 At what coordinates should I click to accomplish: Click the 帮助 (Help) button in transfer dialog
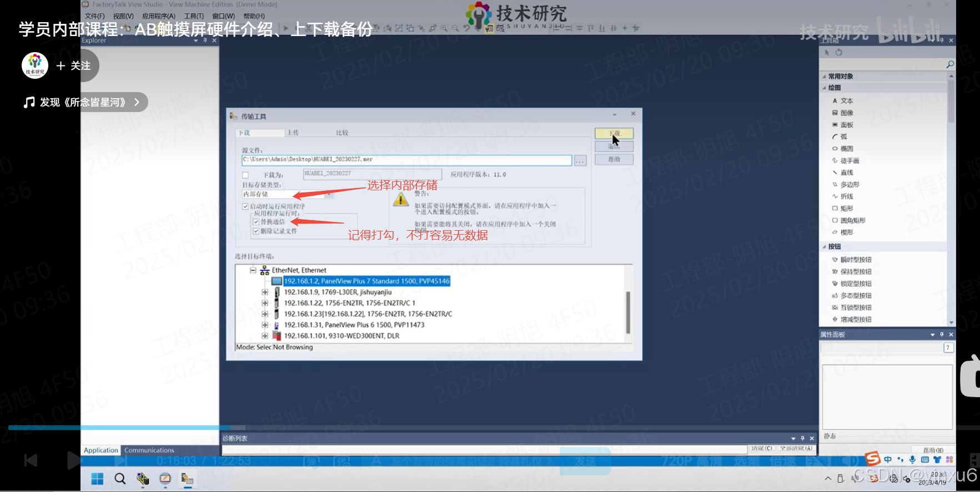click(x=614, y=160)
